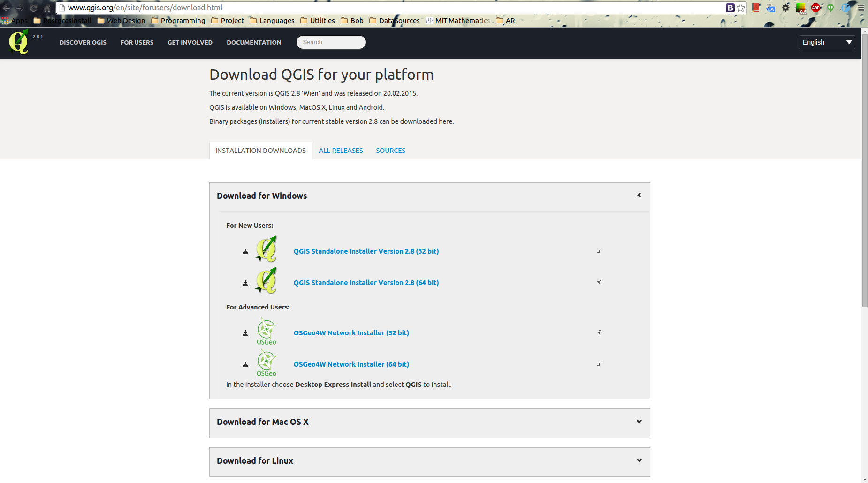Open the Languages bookmarks folder
Screen dimensions: 868x483
tap(272, 21)
